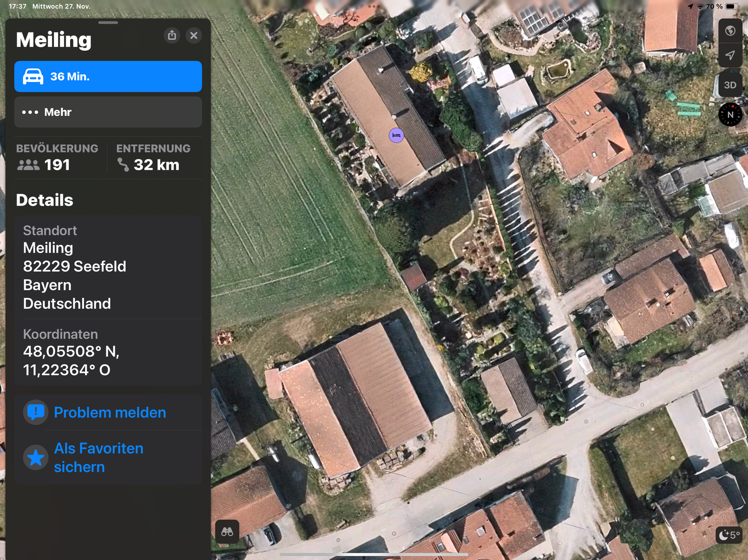748x560 pixels.
Task: Tap the weather 5° indicator
Action: pyautogui.click(x=729, y=535)
